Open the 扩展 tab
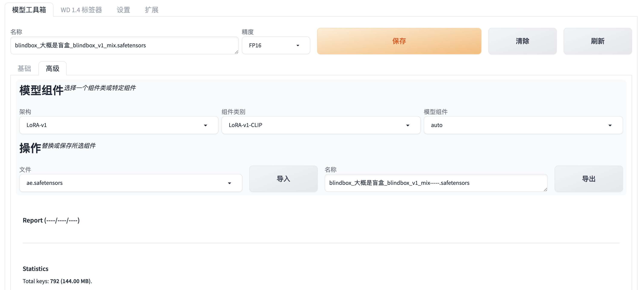This screenshot has height=290, width=644. coord(152,10)
